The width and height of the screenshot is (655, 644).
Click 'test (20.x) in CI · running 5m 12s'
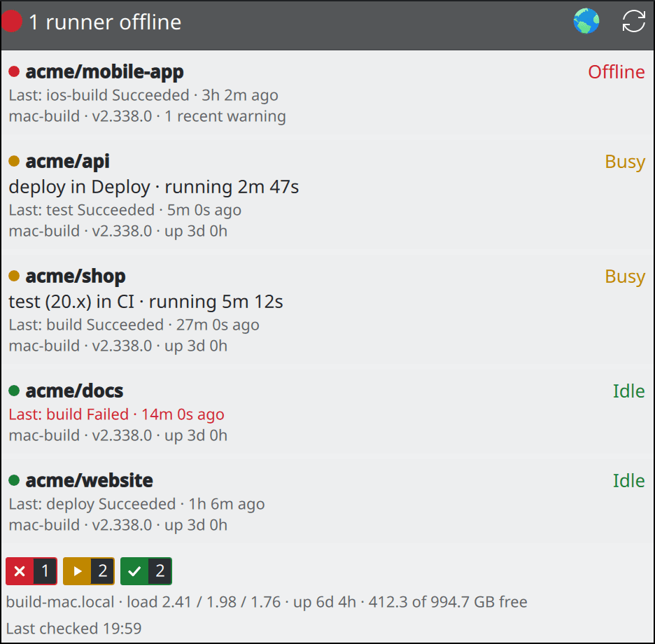click(x=146, y=302)
